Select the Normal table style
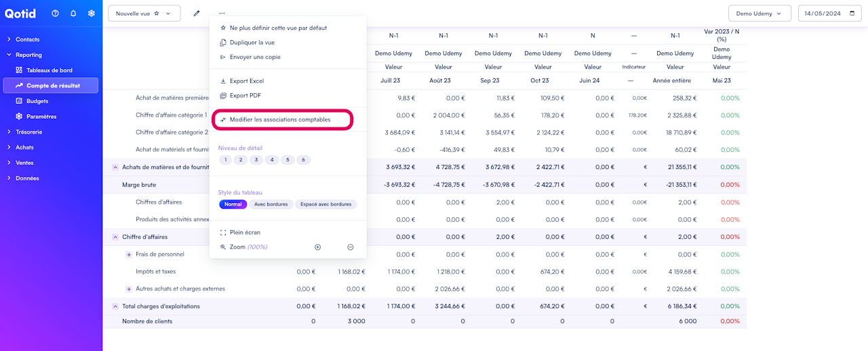This screenshot has height=351, width=868. (x=233, y=204)
